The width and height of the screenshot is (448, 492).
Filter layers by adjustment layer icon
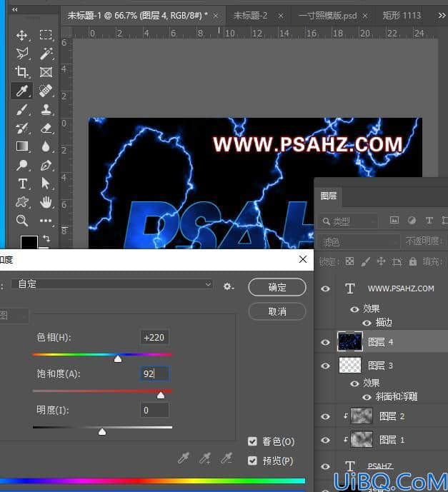(x=412, y=221)
